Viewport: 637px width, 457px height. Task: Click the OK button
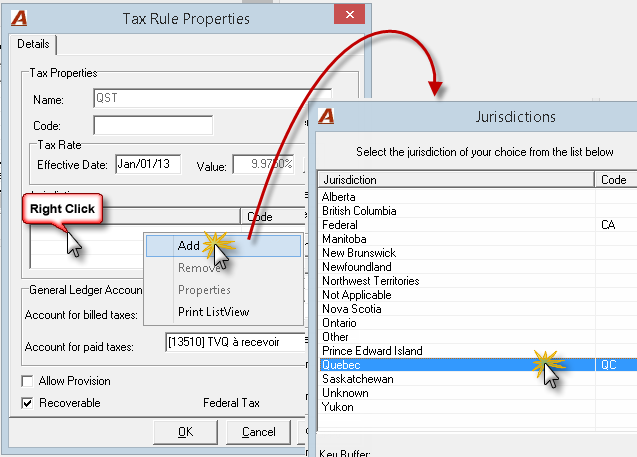pos(185,432)
